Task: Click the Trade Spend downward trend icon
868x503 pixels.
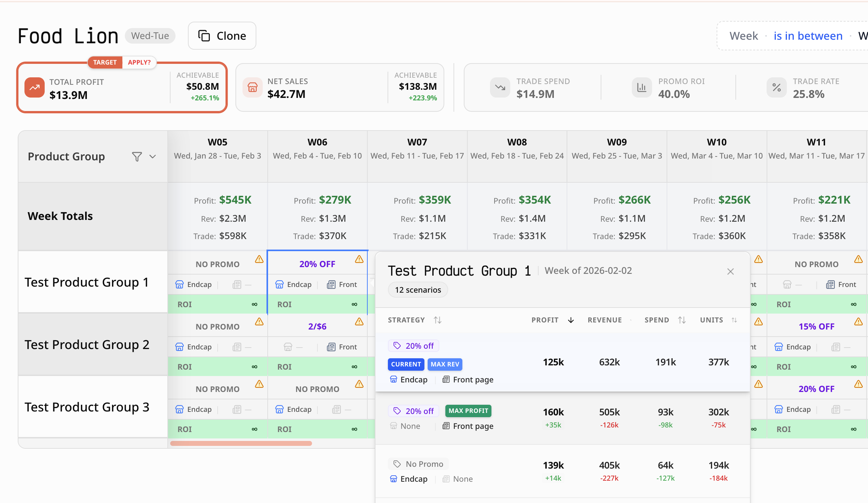Action: point(500,87)
